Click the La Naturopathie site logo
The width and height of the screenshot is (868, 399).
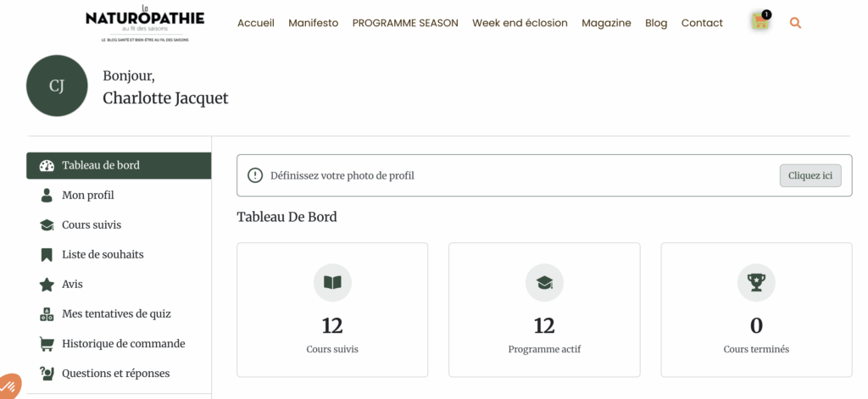(145, 23)
